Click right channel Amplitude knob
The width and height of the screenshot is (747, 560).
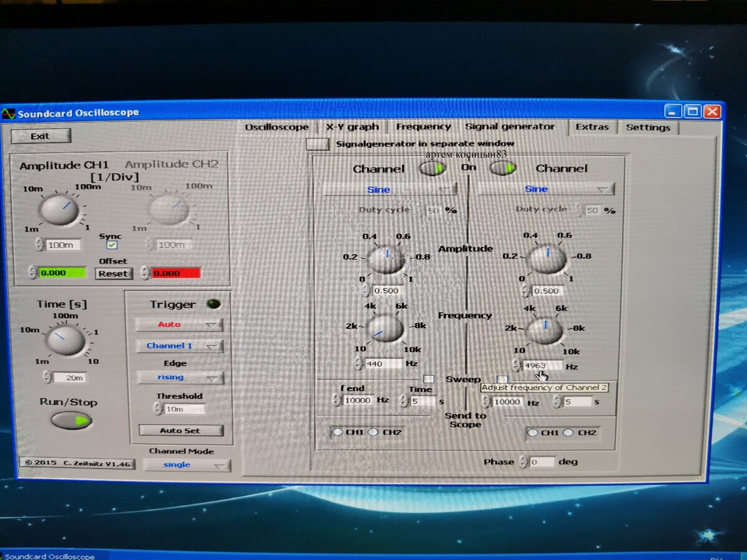[x=547, y=259]
